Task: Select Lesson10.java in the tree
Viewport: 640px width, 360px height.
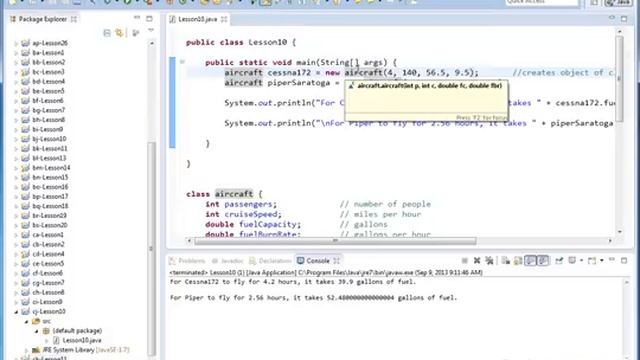Action: 82,340
